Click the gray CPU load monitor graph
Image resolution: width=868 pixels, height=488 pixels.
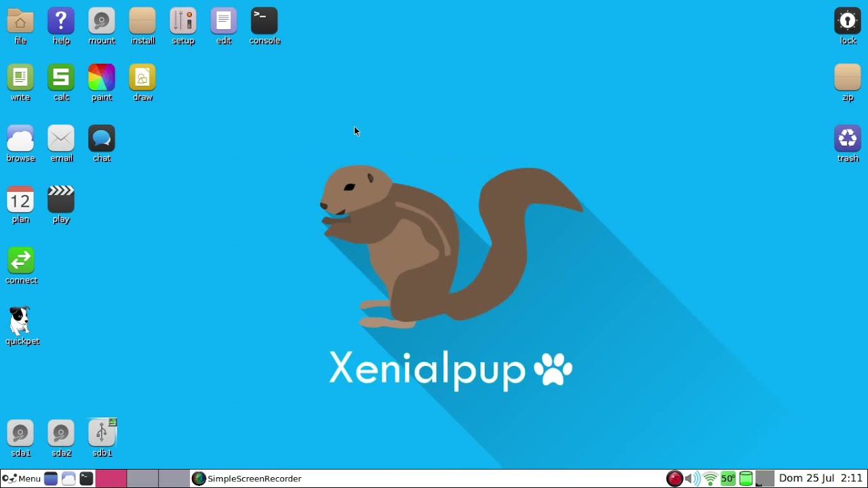pos(765,479)
